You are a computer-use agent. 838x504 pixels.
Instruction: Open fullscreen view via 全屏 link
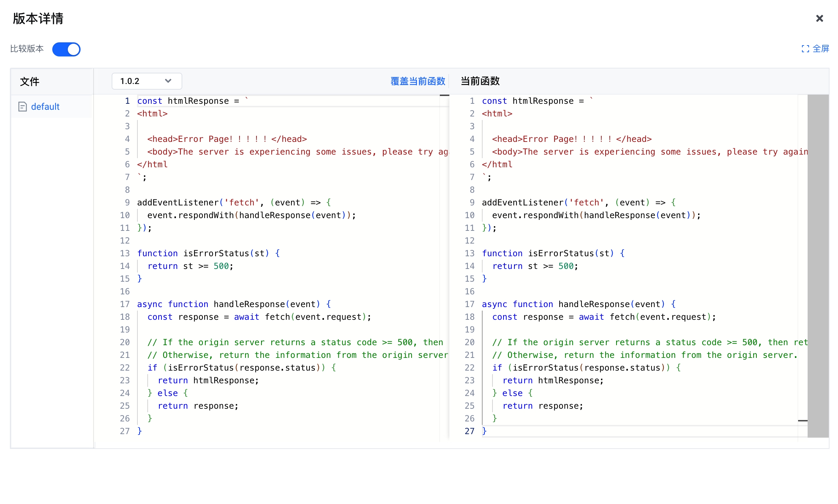click(821, 49)
